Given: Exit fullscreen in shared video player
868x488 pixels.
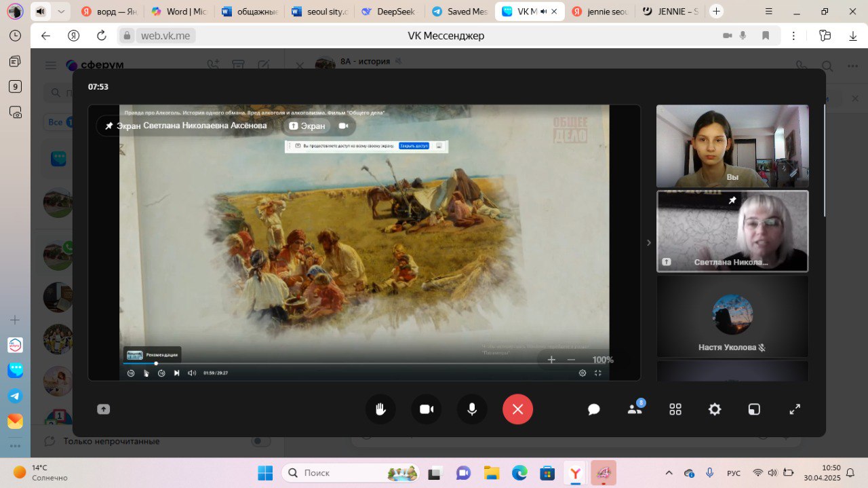Looking at the screenshot, I should [597, 373].
